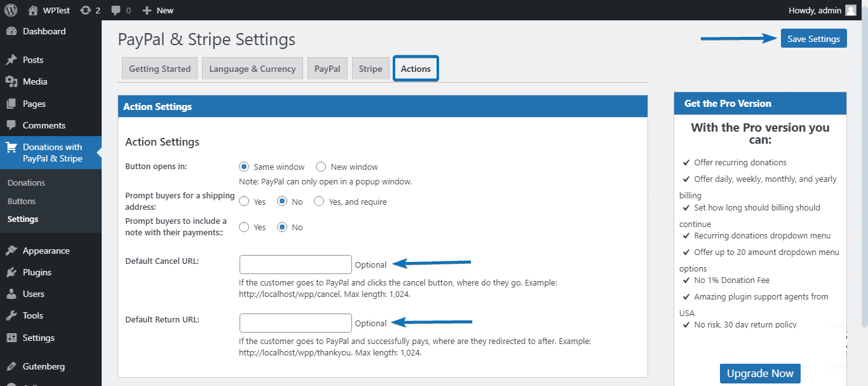Image resolution: width=868 pixels, height=386 pixels.
Task: Click the Users person icon
Action: (11, 294)
